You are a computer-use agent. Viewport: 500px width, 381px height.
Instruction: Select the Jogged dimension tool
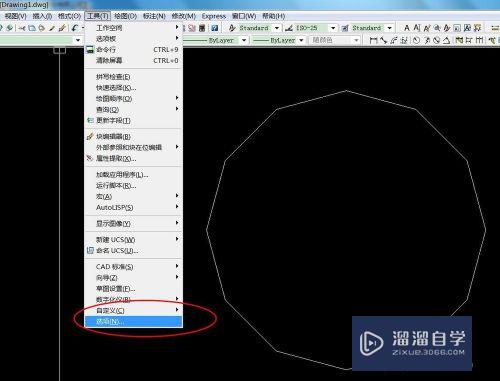click(427, 40)
